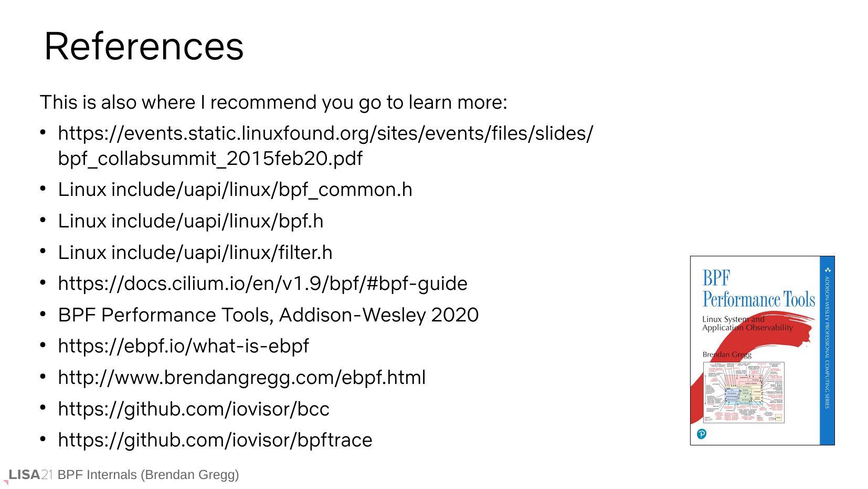Click the bpf_collabsummit_2015feb20.pdf line

(x=210, y=159)
